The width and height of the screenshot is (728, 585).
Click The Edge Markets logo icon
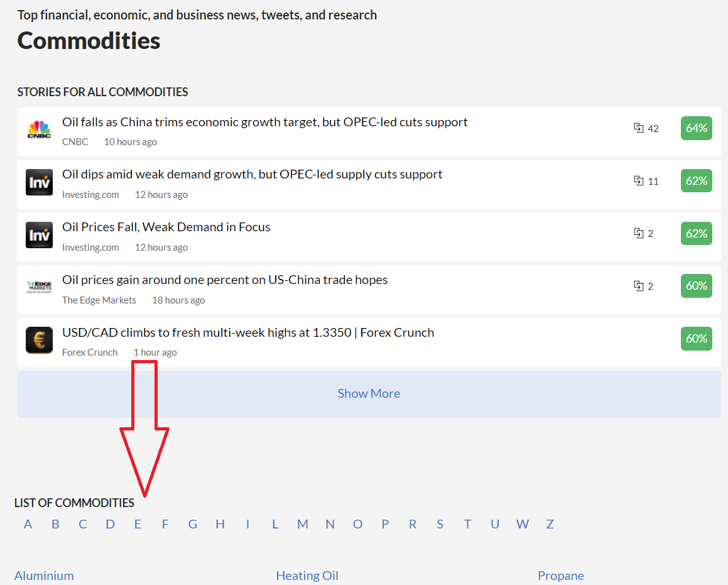39,287
